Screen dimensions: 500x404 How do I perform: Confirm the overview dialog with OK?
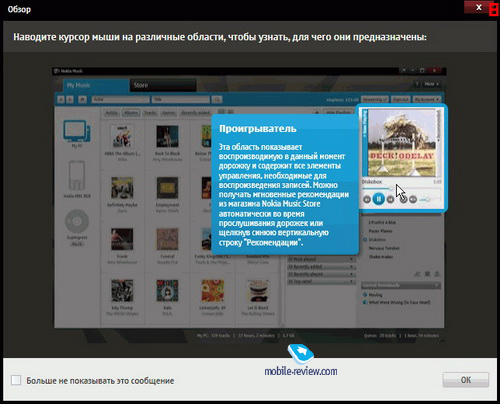point(466,380)
